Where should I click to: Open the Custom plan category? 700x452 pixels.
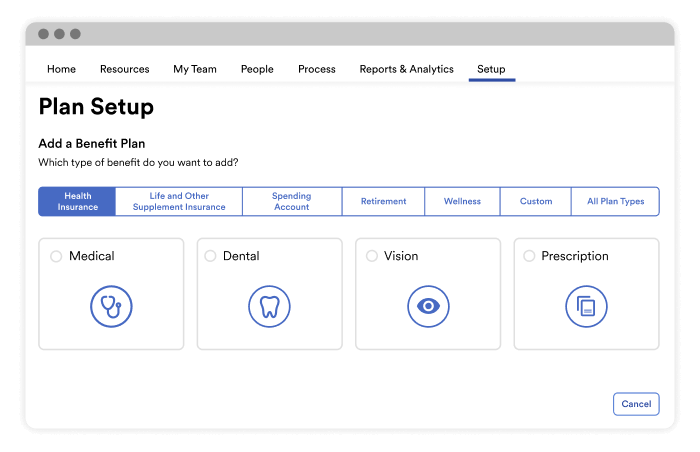536,201
